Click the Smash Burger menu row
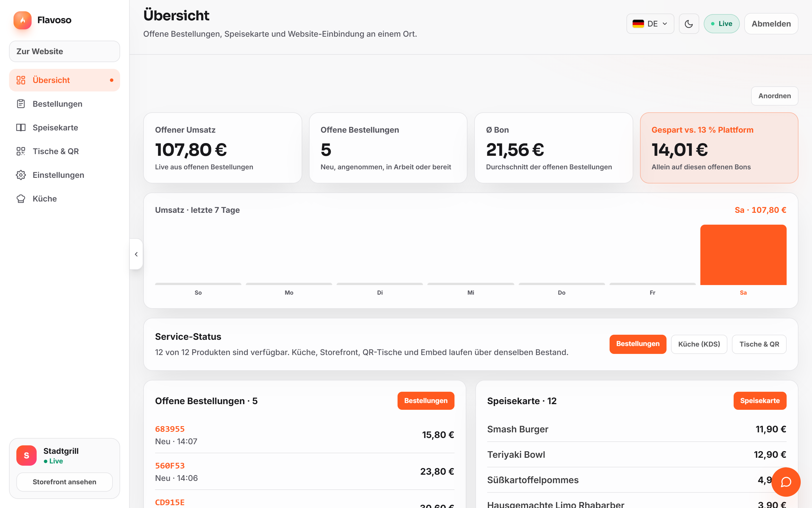812x508 pixels. click(x=637, y=429)
